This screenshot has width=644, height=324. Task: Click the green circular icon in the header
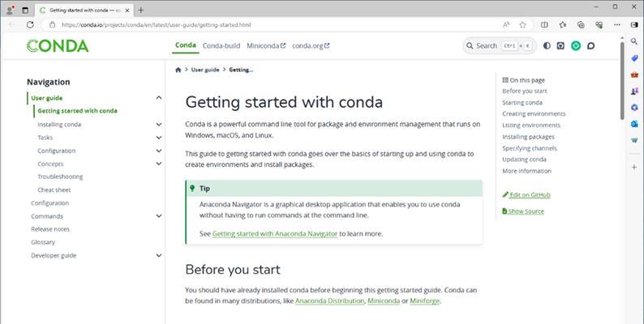[576, 46]
